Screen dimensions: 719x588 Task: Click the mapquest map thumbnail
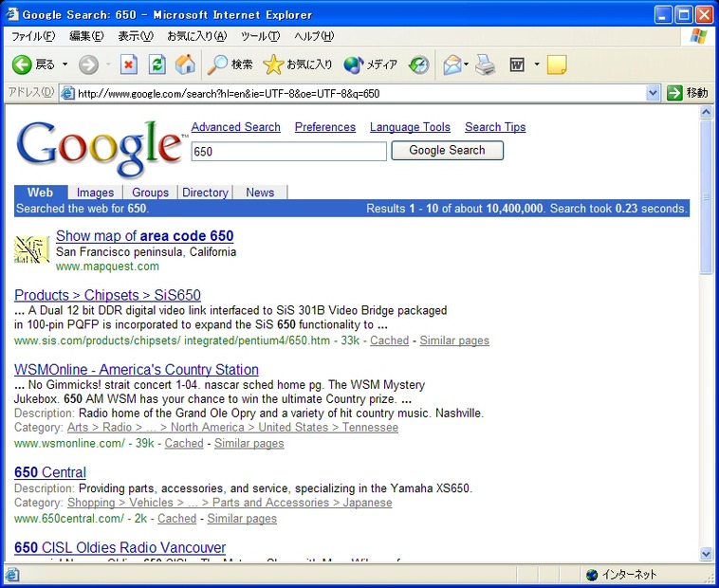[x=31, y=249]
